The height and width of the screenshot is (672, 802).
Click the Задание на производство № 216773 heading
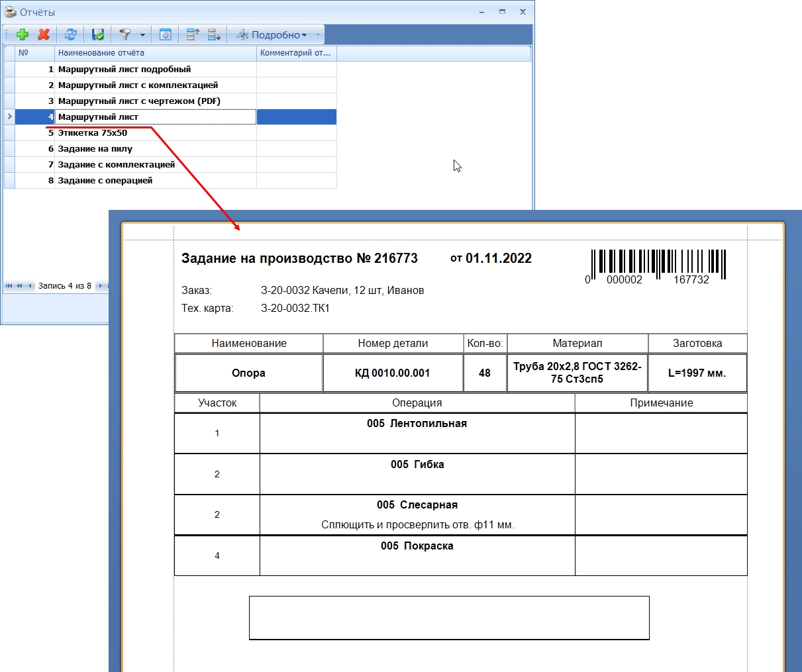point(299,258)
